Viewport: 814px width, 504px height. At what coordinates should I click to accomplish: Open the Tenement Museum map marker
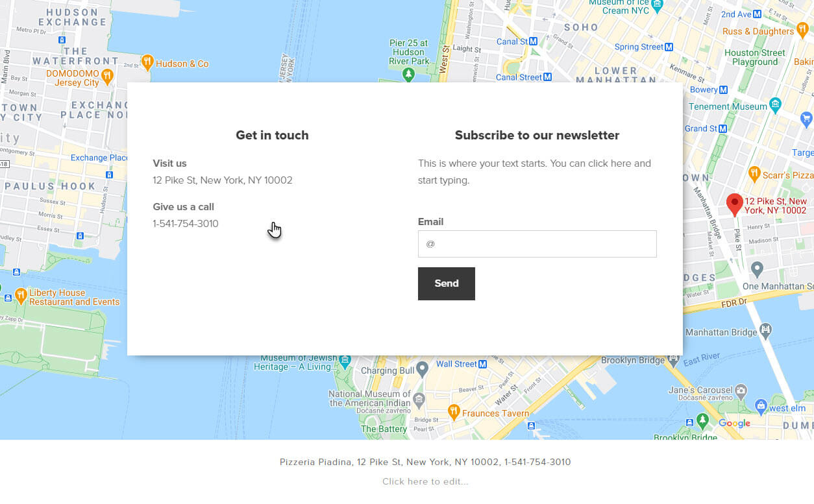pos(775,104)
